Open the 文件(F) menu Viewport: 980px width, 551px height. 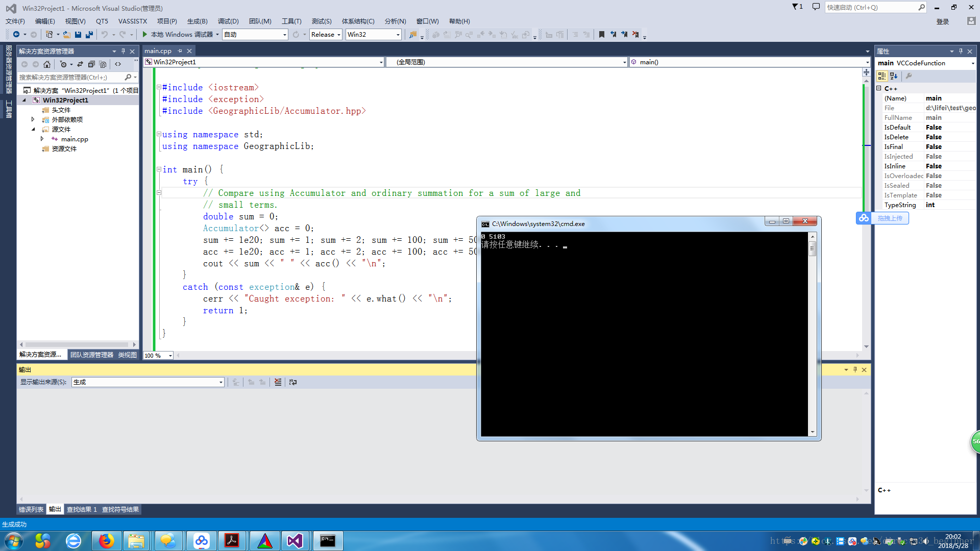click(x=15, y=21)
